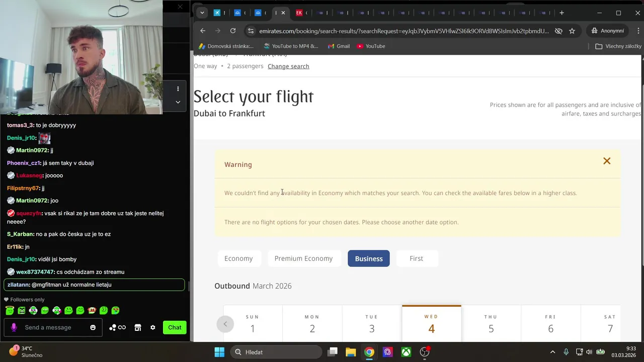
Task: Open the Gmail bookmark
Action: (339, 46)
